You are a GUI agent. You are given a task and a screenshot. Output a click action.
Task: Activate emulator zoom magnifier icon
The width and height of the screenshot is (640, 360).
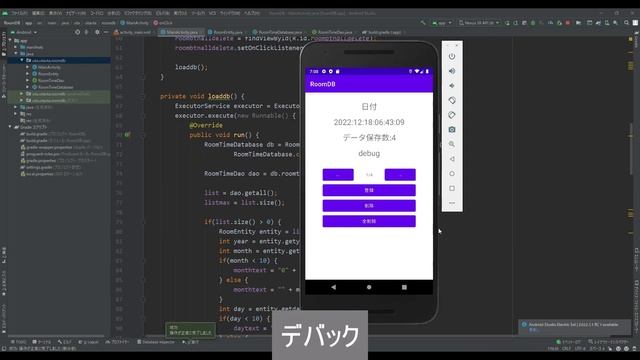(452, 144)
